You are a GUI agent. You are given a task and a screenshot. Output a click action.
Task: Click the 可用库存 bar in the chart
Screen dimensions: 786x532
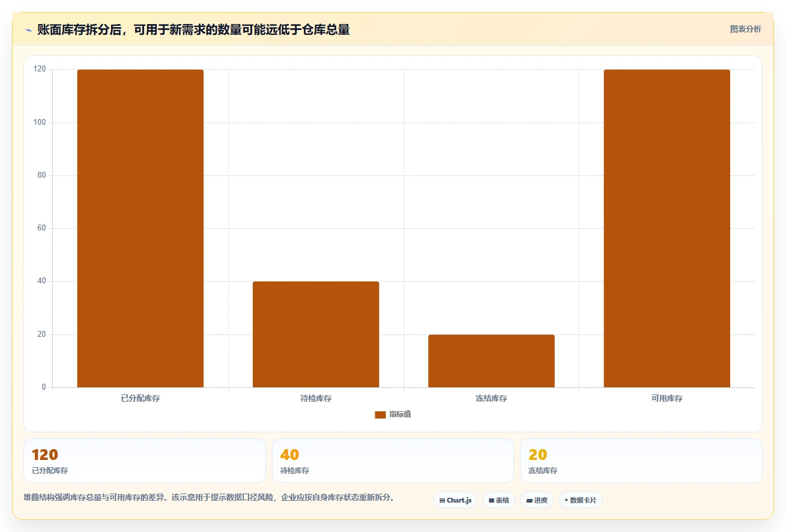click(x=667, y=228)
